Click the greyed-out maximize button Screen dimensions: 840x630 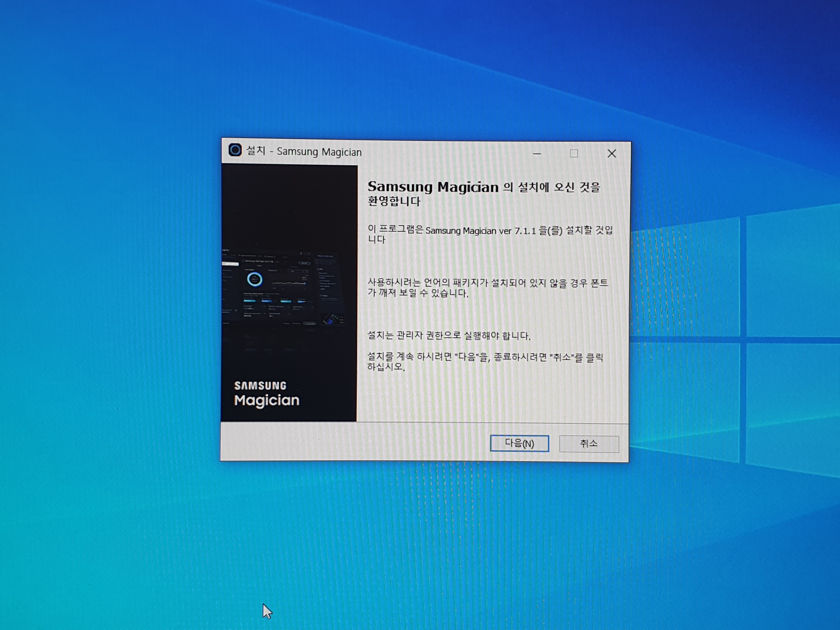[573, 154]
